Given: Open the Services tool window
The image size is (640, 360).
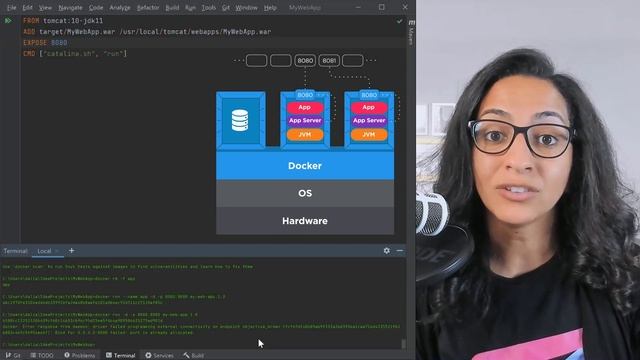Looking at the screenshot, I should pos(160,356).
